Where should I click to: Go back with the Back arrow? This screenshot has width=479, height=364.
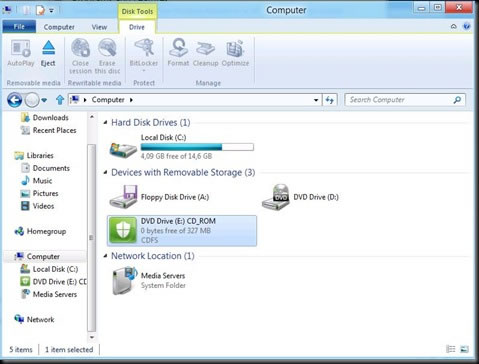tap(15, 100)
